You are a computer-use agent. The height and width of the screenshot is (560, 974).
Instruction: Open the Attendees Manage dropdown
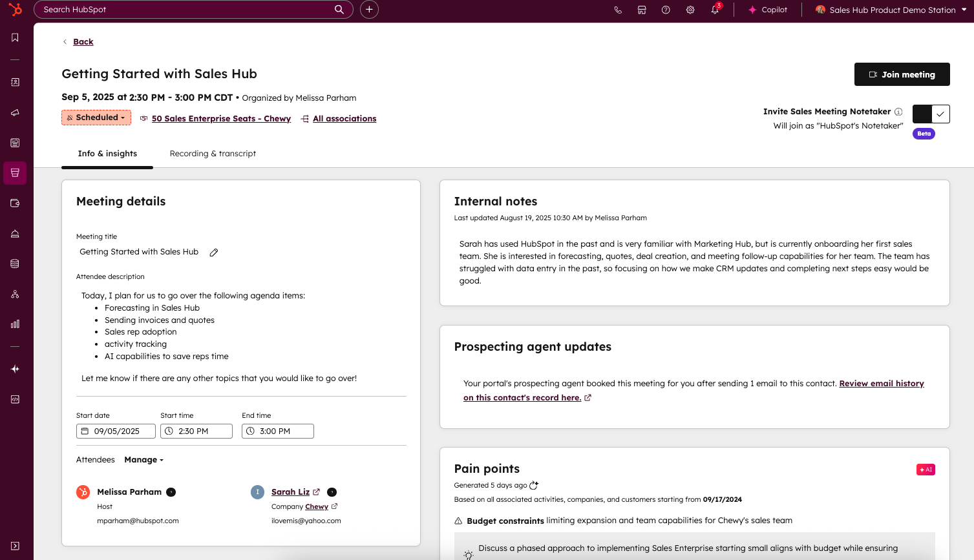coord(143,460)
